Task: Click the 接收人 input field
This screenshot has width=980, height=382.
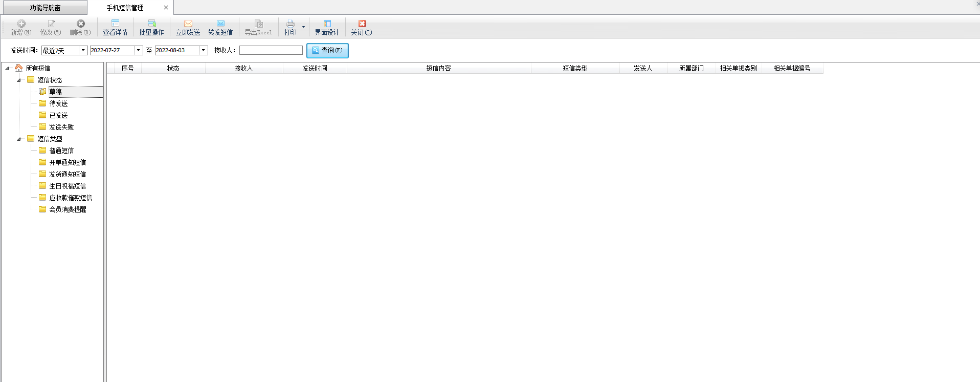Action: click(x=271, y=50)
